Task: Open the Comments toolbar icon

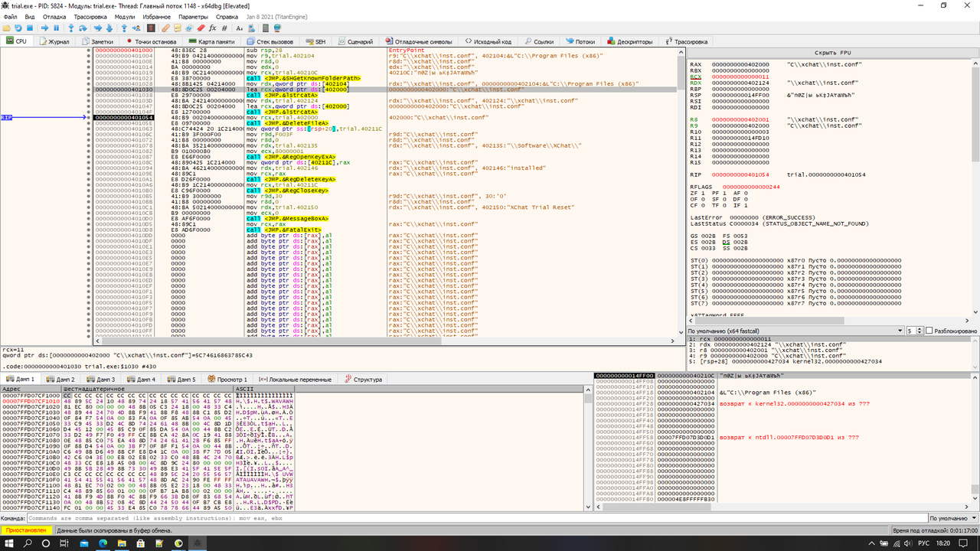Action: pos(178,28)
